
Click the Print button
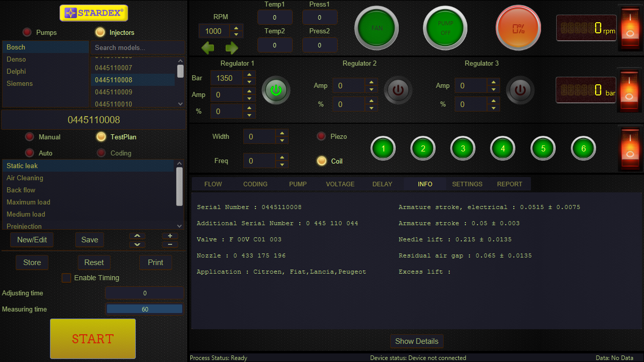[x=155, y=263]
